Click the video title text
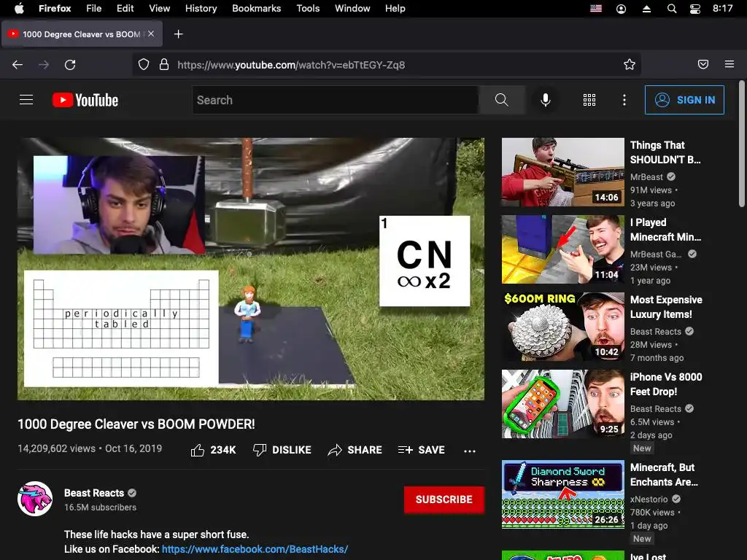Screen dimensions: 747x560 (136, 424)
